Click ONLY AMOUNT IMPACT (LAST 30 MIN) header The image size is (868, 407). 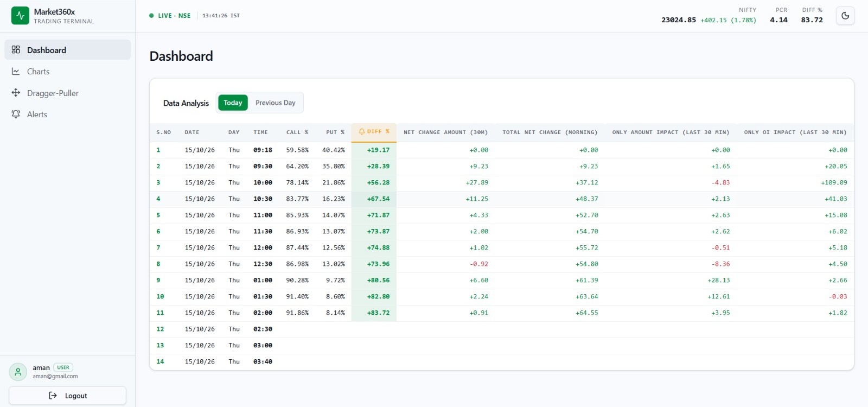671,132
